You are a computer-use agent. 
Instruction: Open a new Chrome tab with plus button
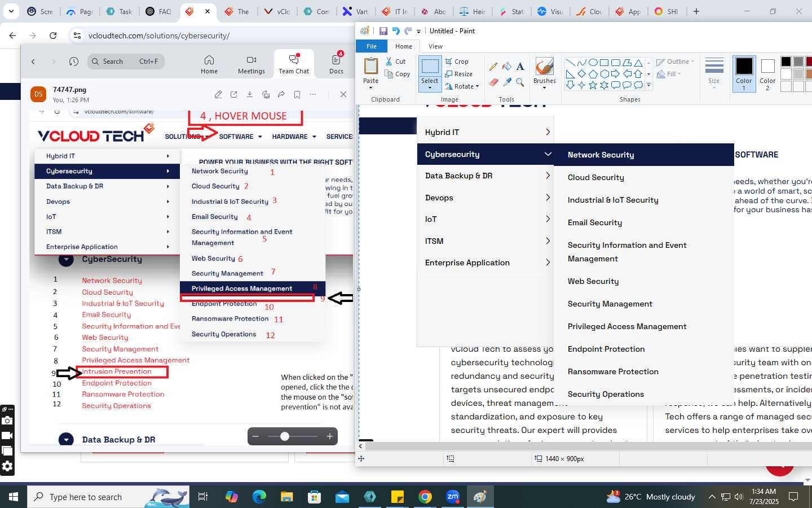click(696, 11)
